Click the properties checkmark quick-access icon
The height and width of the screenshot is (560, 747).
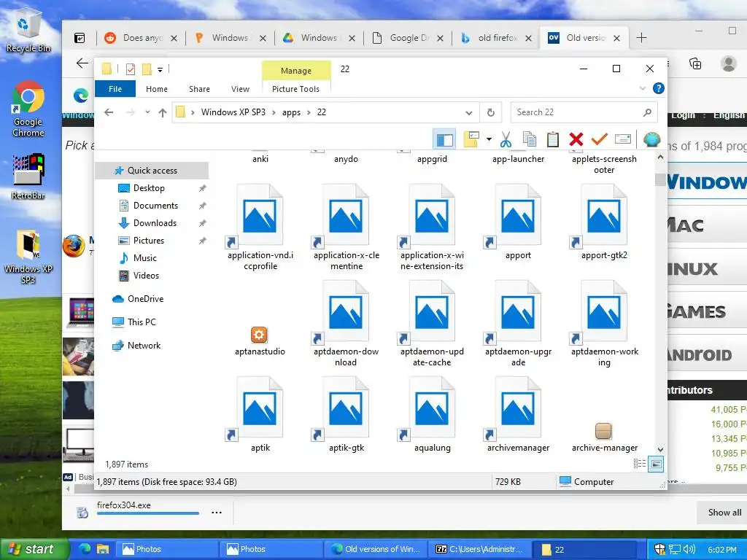130,69
